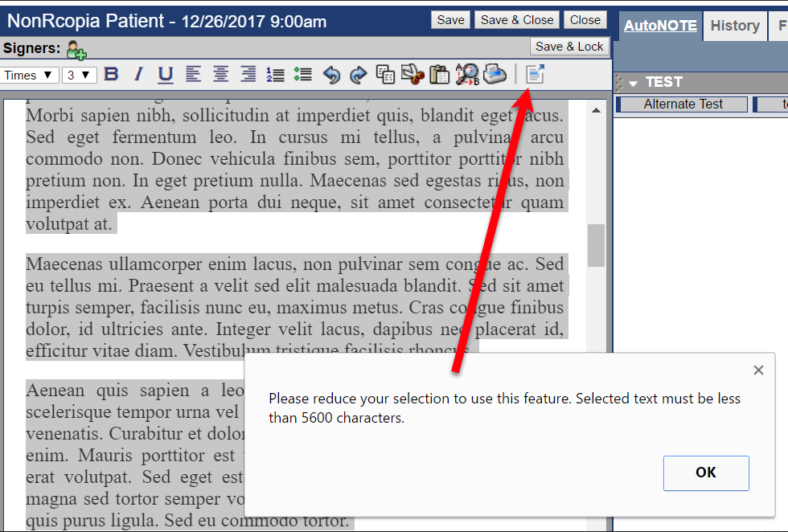This screenshot has width=788, height=532.
Task: Insert a bulleted list
Action: [303, 75]
